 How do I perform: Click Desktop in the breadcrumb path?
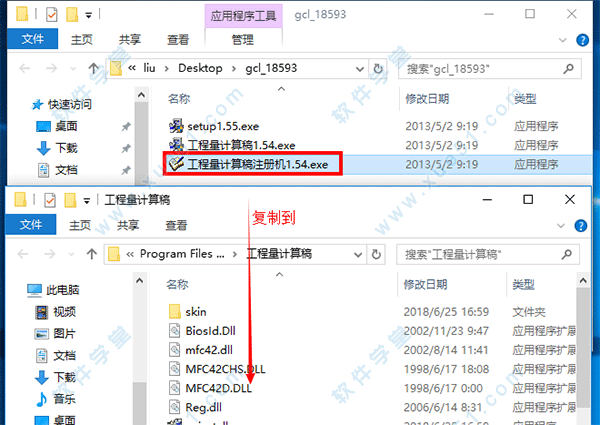200,68
